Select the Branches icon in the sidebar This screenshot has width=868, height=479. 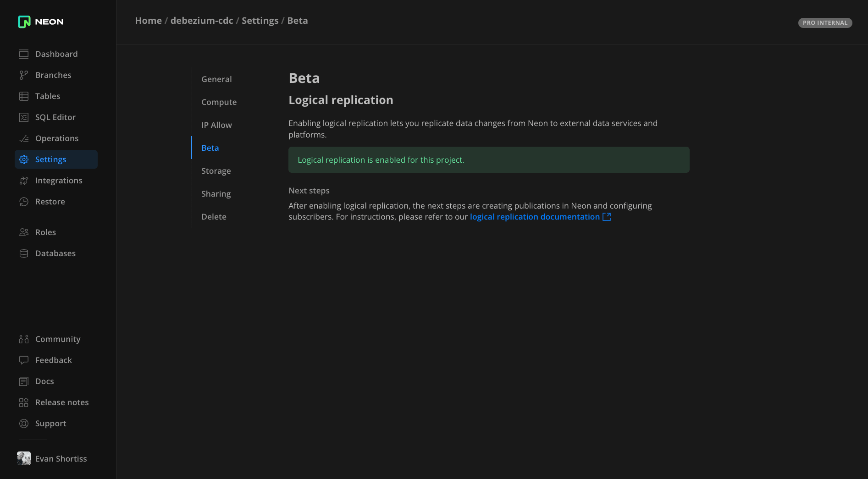coord(24,75)
